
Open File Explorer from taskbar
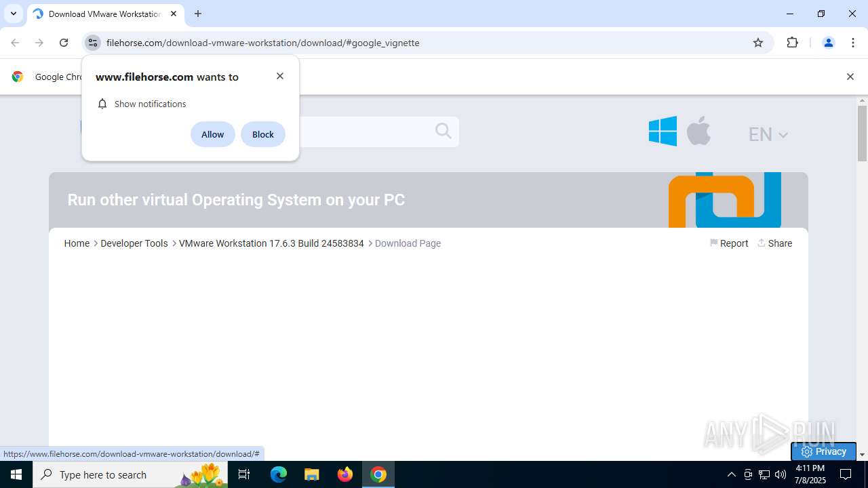[311, 474]
